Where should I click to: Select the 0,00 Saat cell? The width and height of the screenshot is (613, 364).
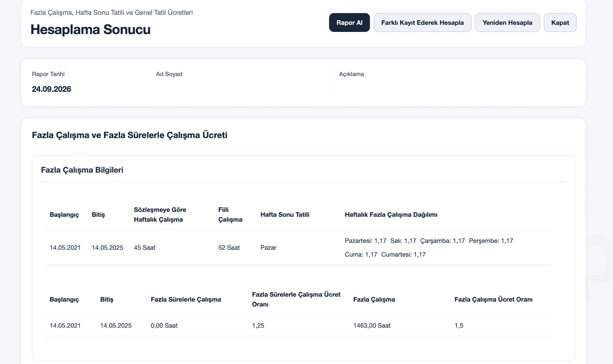pyautogui.click(x=164, y=325)
